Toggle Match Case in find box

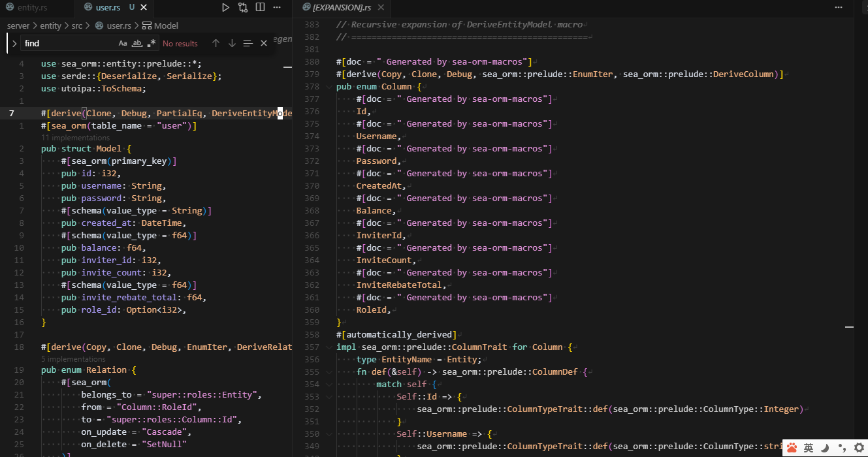coord(123,43)
